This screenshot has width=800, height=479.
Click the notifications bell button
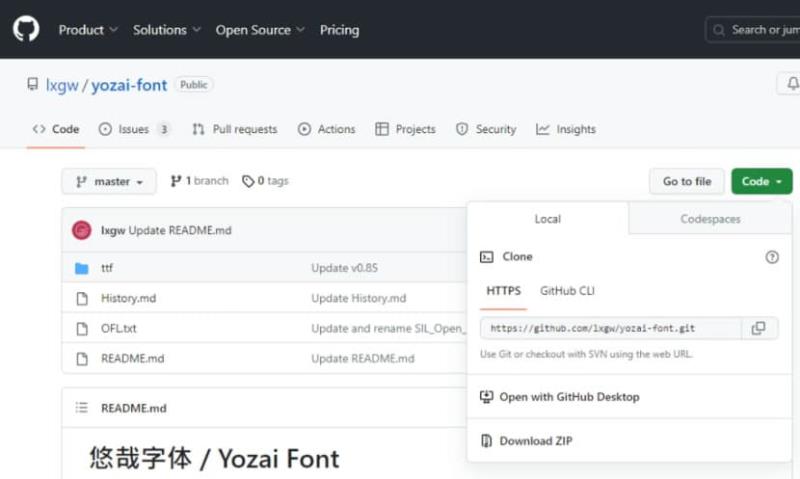tap(790, 84)
